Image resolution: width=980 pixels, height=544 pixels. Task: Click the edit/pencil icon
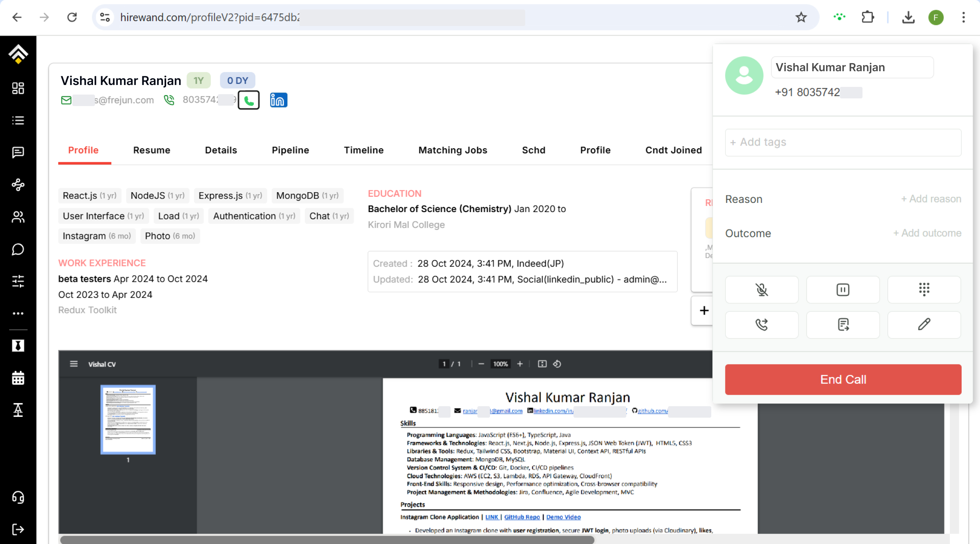coord(924,324)
